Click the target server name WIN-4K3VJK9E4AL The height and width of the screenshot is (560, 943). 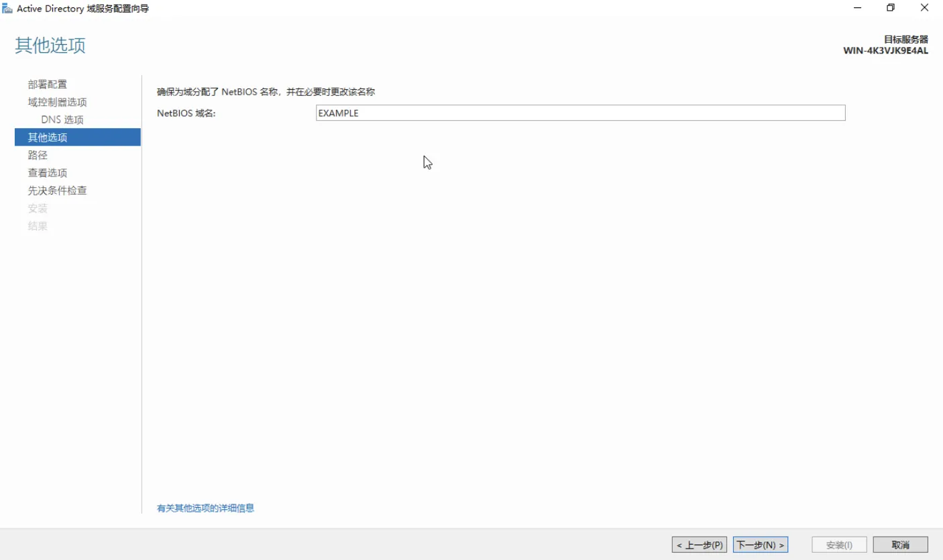pyautogui.click(x=885, y=51)
